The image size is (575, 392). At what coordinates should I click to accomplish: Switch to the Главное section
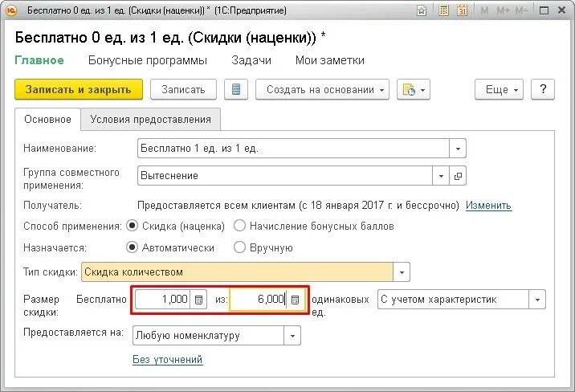[x=39, y=60]
